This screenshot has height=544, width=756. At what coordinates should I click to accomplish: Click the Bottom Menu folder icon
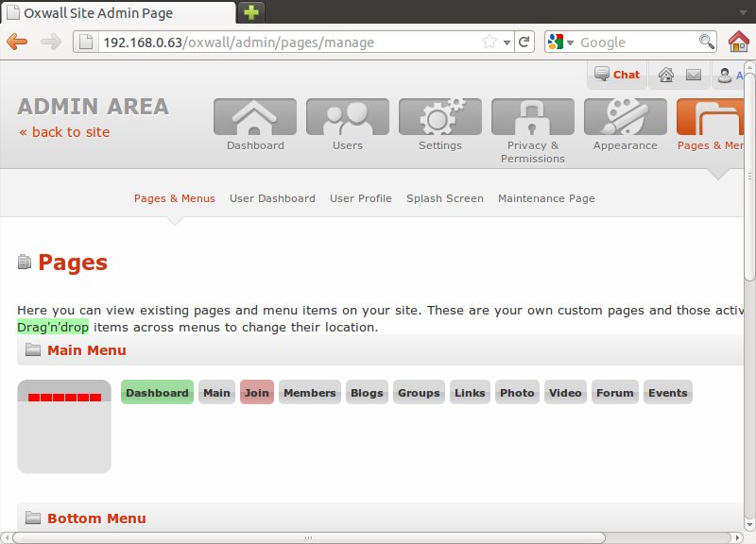[33, 518]
